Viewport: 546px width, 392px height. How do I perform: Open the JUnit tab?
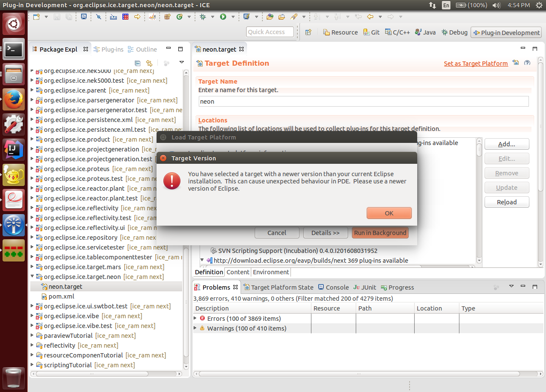point(365,287)
